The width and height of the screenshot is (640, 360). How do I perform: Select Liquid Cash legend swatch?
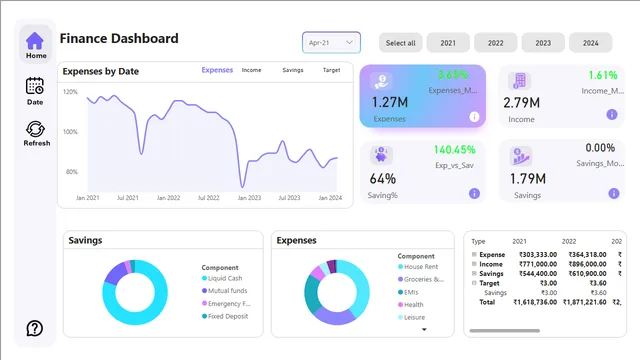[x=204, y=278]
